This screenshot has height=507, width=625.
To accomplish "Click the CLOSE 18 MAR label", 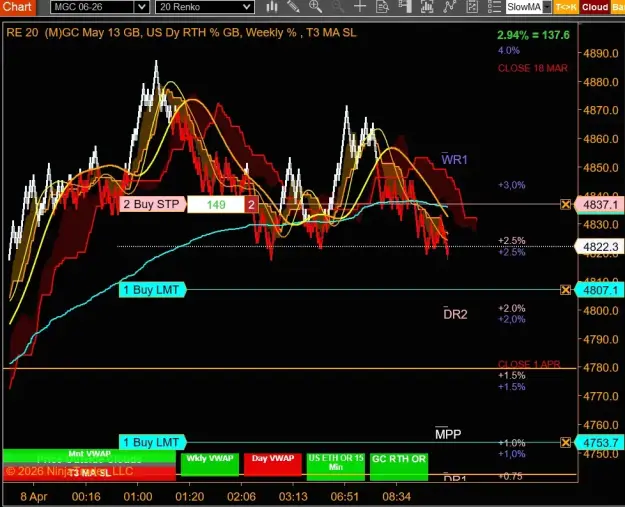I will point(533,68).
